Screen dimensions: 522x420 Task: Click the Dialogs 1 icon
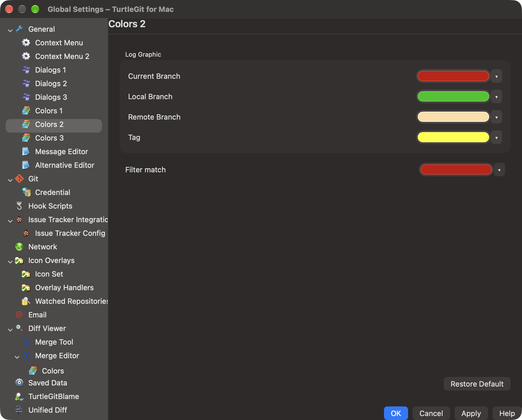pos(26,70)
